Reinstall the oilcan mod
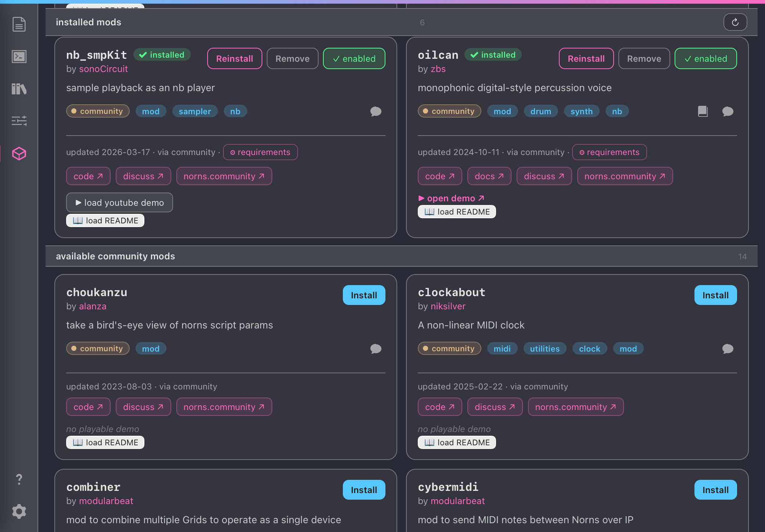The height and width of the screenshot is (532, 765). tap(586, 58)
